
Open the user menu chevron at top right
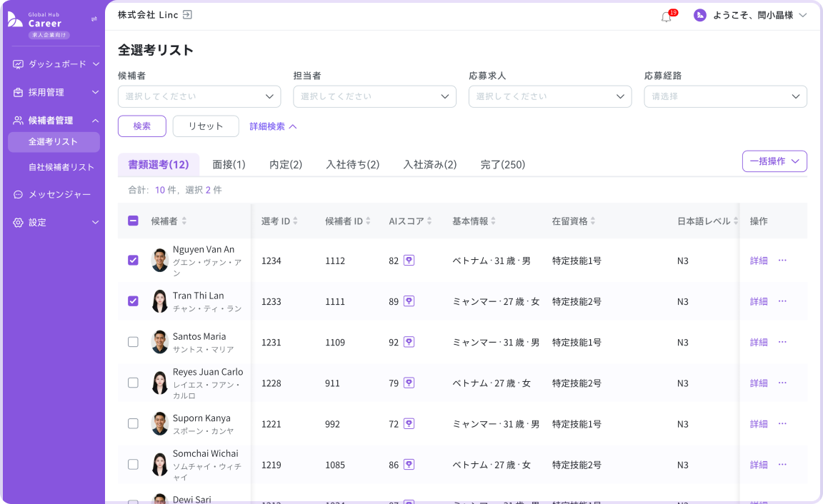802,15
